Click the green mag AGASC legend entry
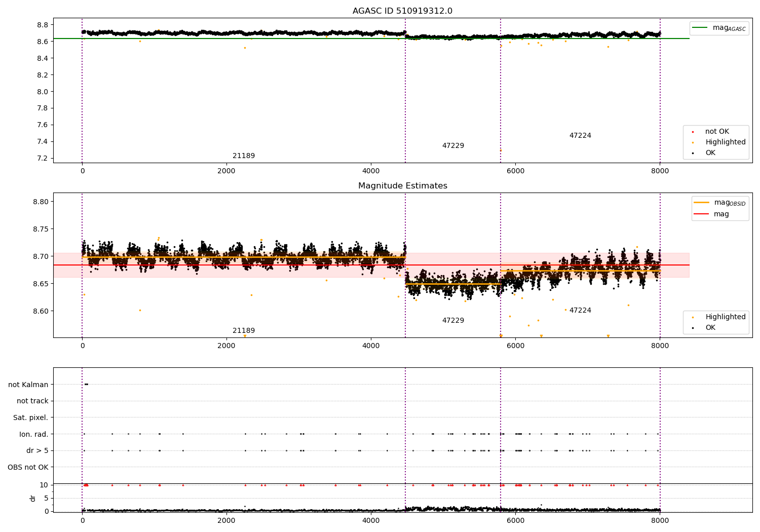760x532 pixels. tap(719, 28)
